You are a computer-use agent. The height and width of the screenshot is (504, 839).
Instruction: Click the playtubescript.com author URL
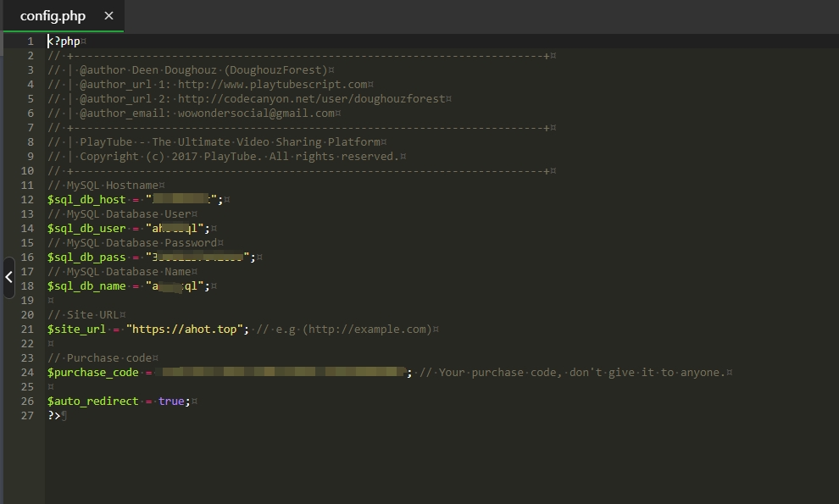pos(272,85)
